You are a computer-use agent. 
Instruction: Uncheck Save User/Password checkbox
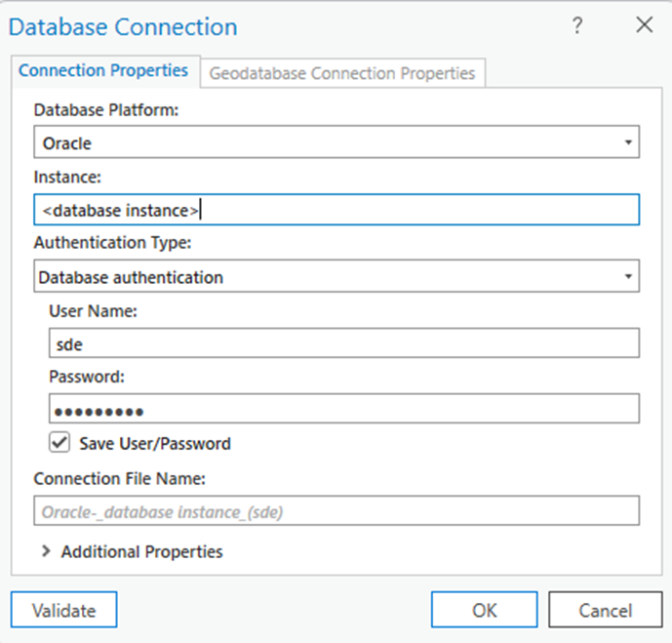[x=59, y=443]
